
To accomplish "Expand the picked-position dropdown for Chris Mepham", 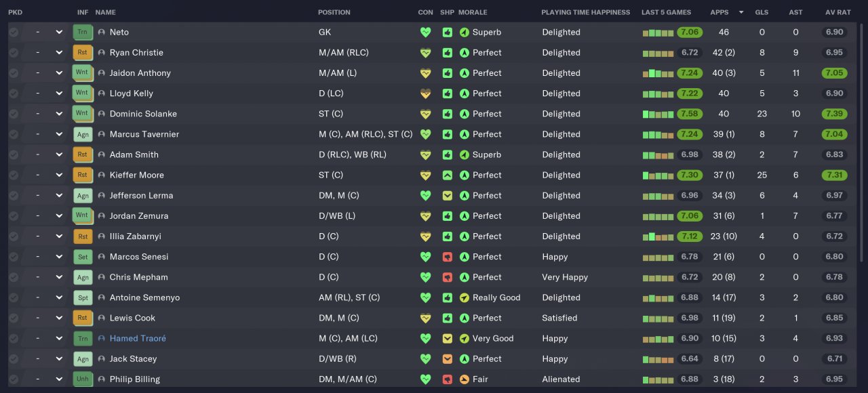I will pyautogui.click(x=59, y=277).
